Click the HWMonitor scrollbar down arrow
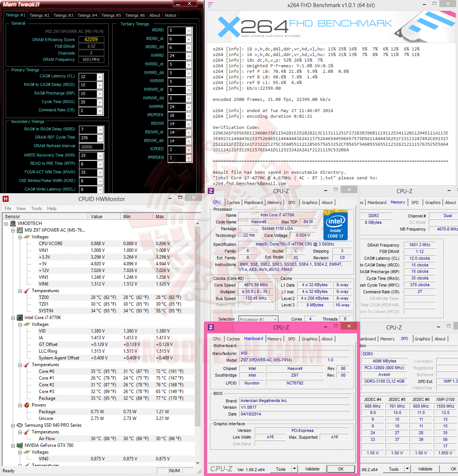Viewport: 458px width, 476px height. (198, 463)
